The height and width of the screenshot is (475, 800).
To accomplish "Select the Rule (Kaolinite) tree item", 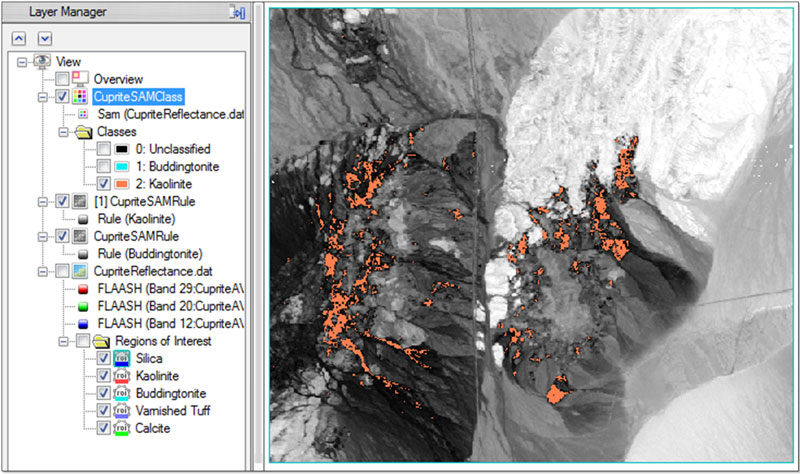I will click(x=138, y=218).
